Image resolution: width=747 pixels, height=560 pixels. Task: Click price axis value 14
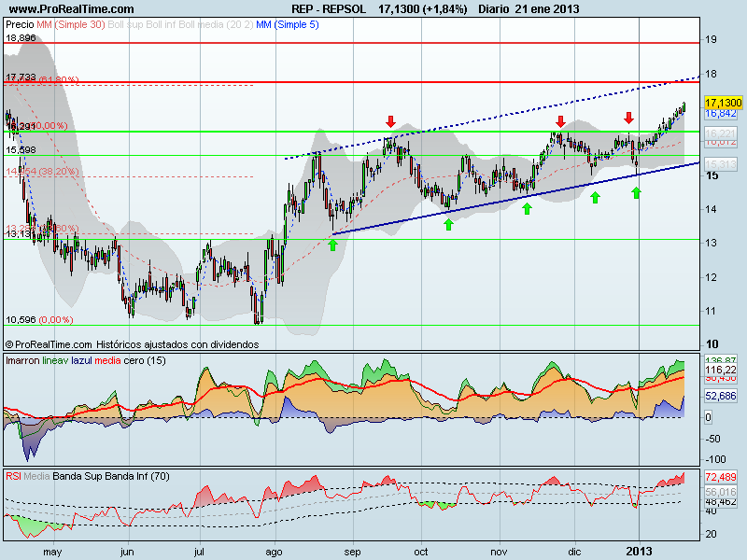click(x=711, y=209)
